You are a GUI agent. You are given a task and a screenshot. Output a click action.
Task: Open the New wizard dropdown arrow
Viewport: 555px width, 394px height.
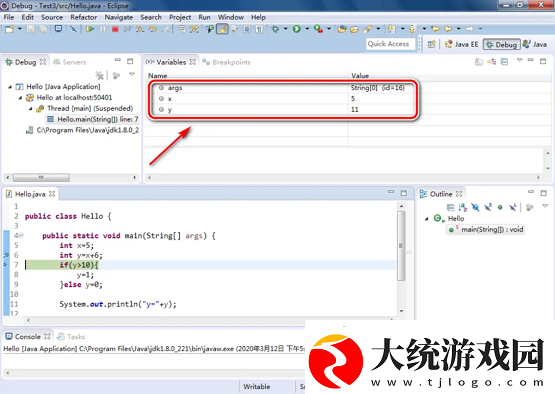[19, 29]
